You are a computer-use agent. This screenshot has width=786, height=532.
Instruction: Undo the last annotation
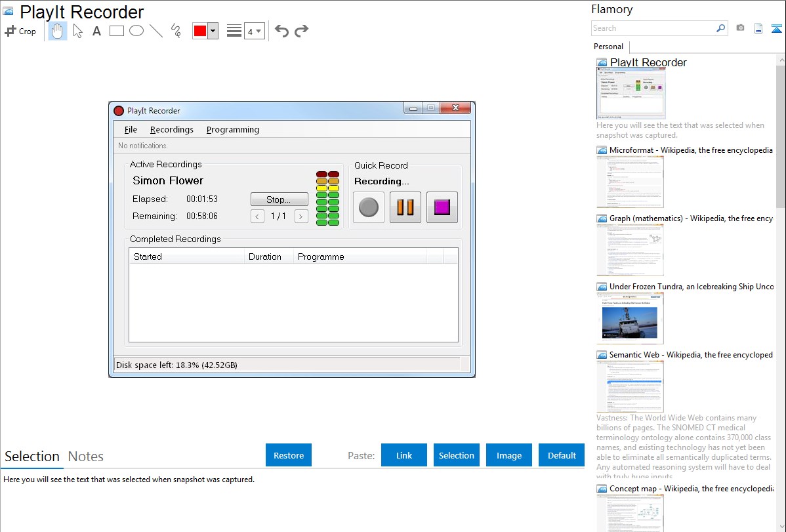click(281, 31)
